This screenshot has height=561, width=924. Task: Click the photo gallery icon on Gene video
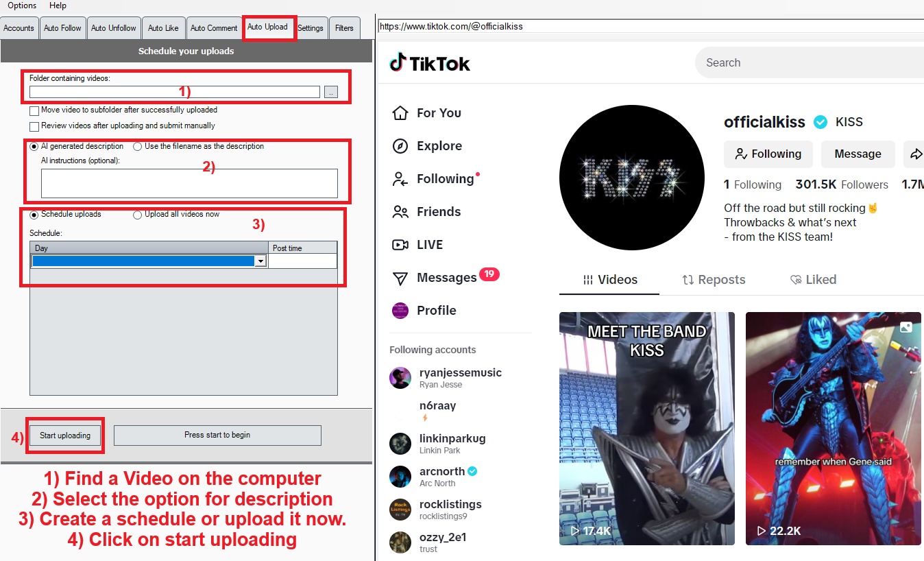pos(906,327)
